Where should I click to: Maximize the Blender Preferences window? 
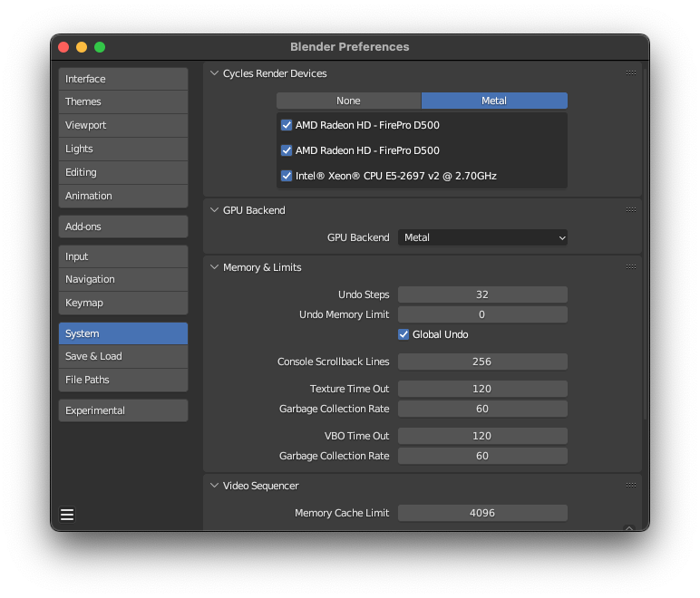coord(100,47)
